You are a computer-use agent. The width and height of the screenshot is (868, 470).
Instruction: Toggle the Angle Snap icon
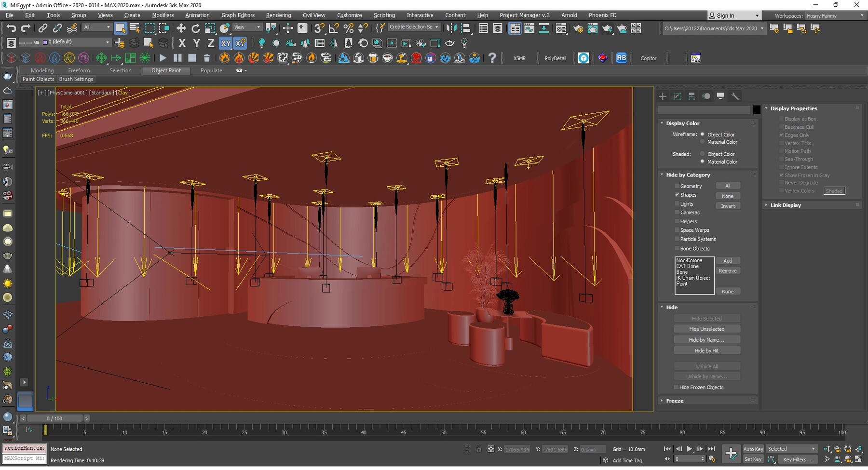point(334,28)
